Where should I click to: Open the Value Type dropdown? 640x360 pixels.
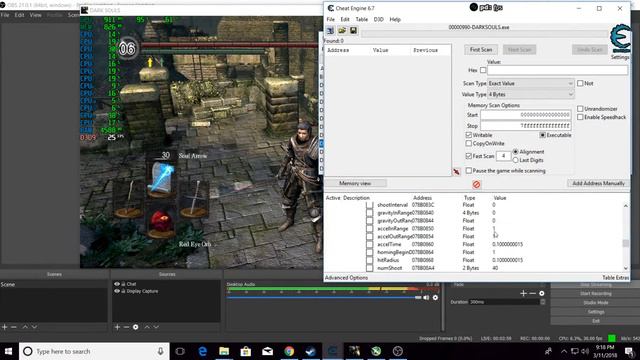point(531,94)
